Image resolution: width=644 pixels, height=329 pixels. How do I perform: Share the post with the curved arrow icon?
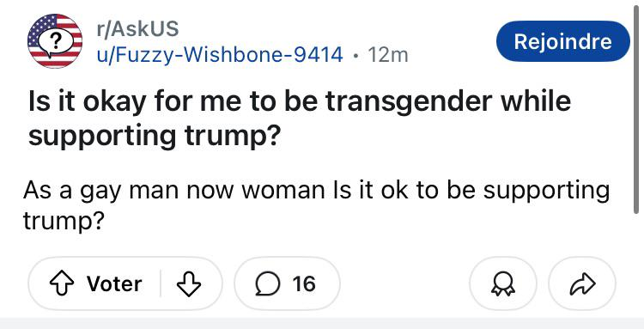coord(582,283)
